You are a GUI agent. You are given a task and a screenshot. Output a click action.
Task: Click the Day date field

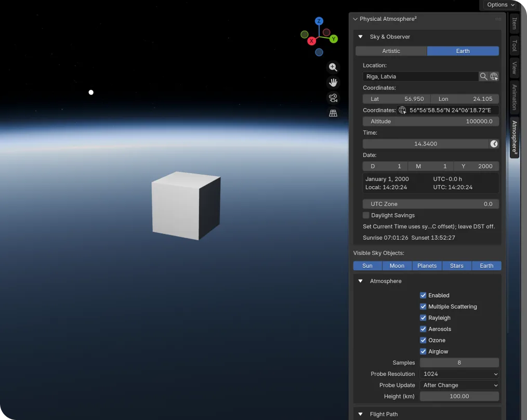[x=385, y=166]
